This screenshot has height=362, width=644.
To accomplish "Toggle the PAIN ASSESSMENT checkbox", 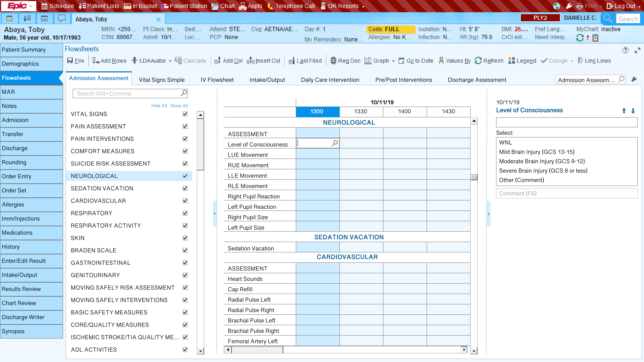I will click(x=185, y=126).
